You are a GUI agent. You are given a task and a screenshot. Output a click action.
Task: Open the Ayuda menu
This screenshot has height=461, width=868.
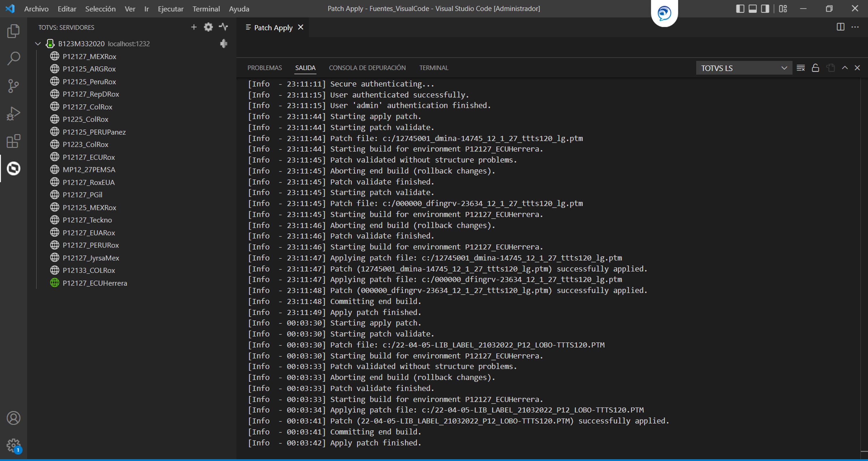coord(239,9)
